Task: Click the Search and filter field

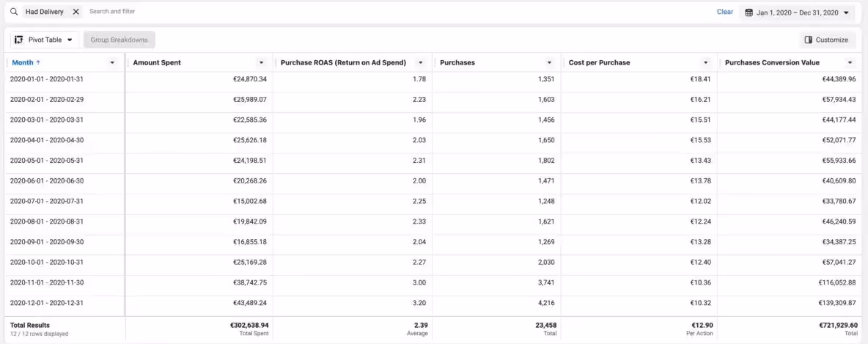Action: 112,12
